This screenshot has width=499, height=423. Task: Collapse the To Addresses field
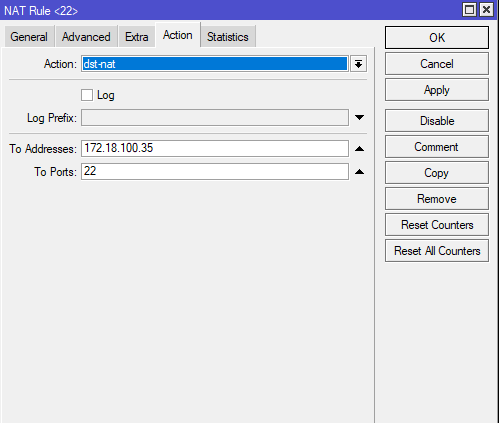359,149
